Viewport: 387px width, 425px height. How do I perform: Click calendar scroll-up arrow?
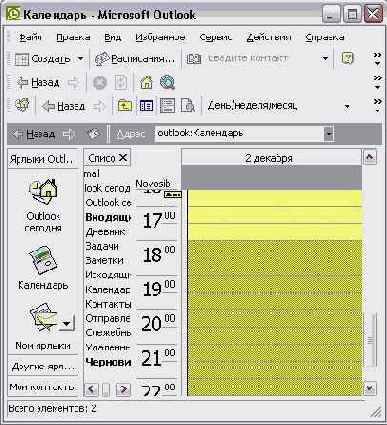[370, 156]
